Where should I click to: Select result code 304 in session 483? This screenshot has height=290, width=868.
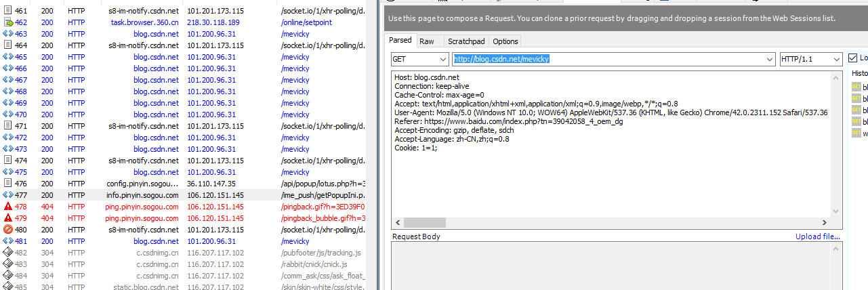[x=47, y=264]
